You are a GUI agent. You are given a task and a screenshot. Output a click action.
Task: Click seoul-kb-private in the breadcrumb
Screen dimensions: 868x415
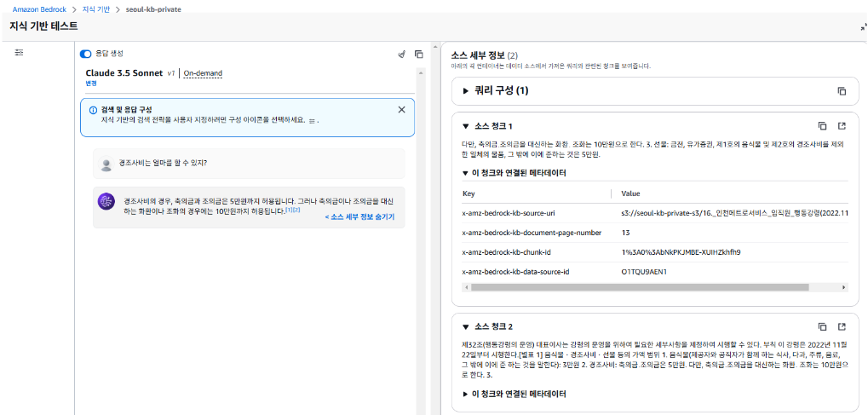point(153,9)
